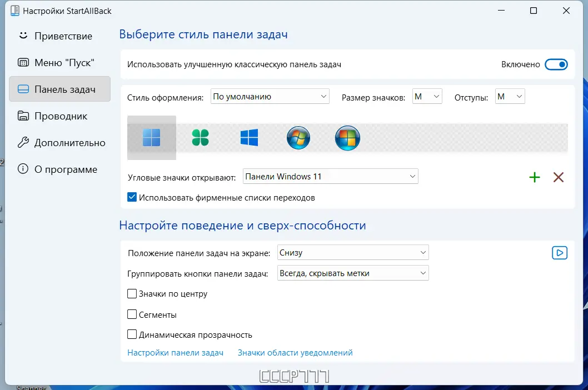The image size is (588, 390).
Task: Open the Настройки панели задач link
Action: pyautogui.click(x=176, y=352)
